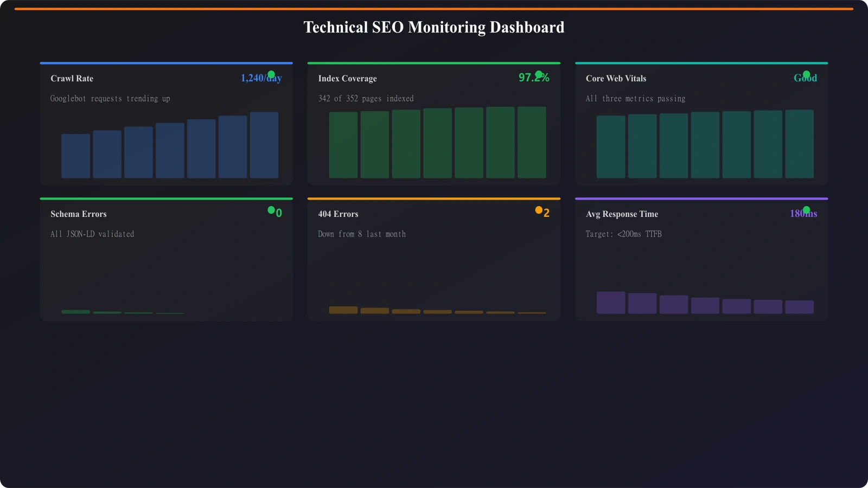Click the 1,240/day crawl rate value
868x488 pixels.
(x=262, y=78)
